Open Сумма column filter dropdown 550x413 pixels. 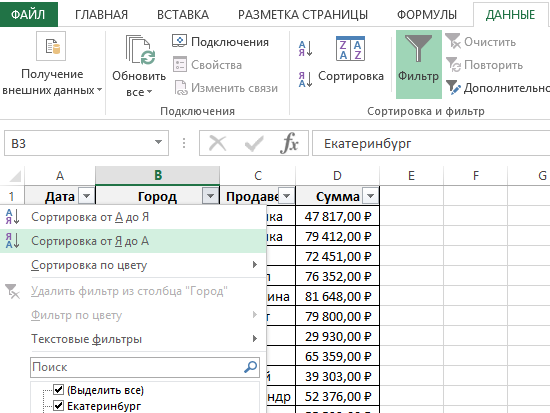(370, 196)
